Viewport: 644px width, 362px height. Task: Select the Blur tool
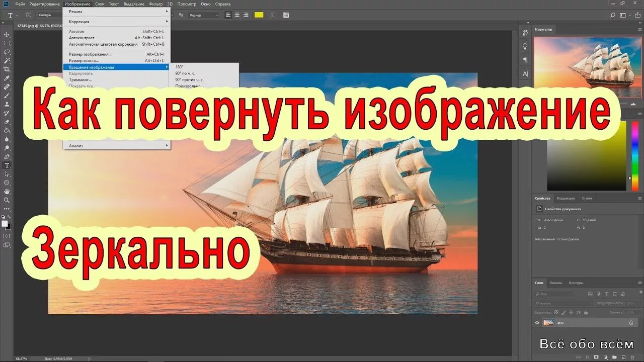click(x=7, y=139)
